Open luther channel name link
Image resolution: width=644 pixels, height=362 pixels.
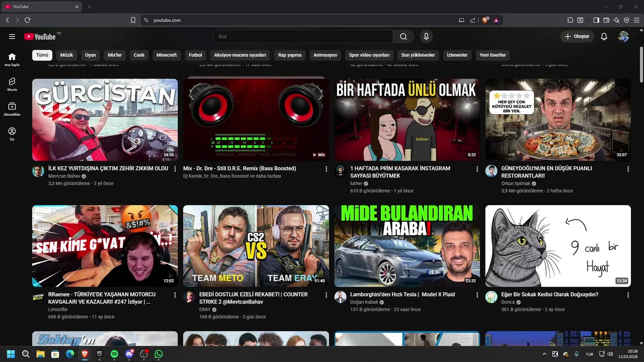[356, 184]
